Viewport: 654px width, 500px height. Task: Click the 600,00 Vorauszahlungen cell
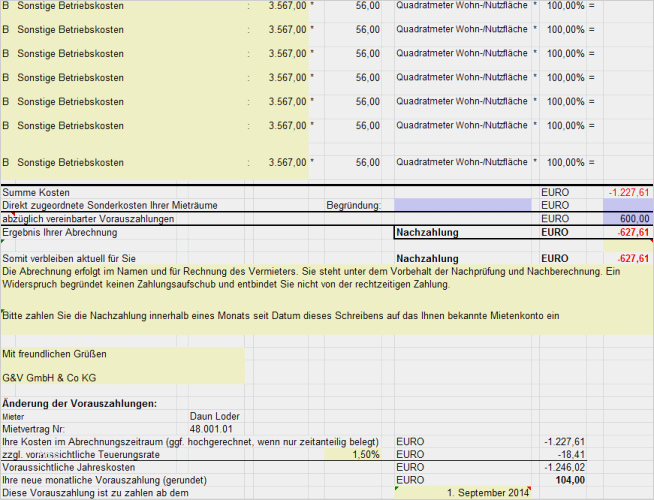(x=628, y=219)
